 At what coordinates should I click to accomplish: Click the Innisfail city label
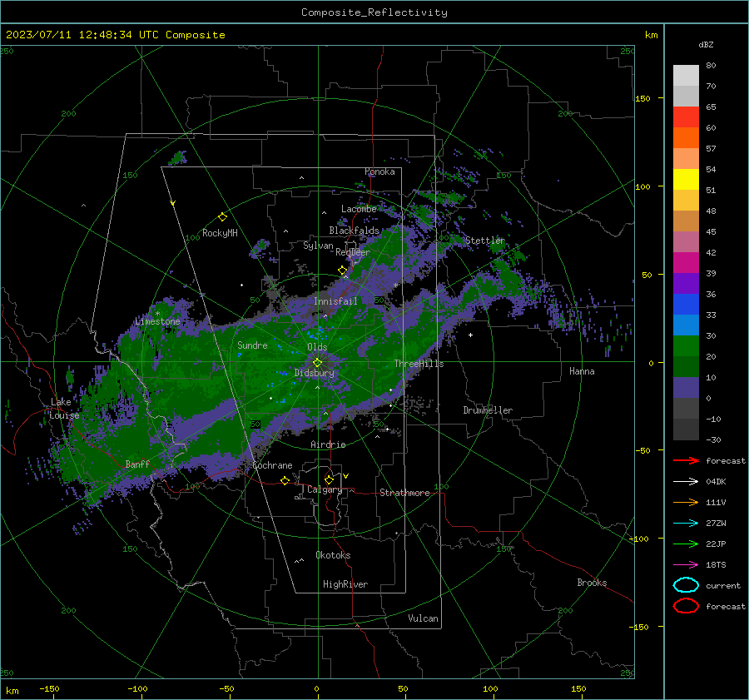click(335, 301)
